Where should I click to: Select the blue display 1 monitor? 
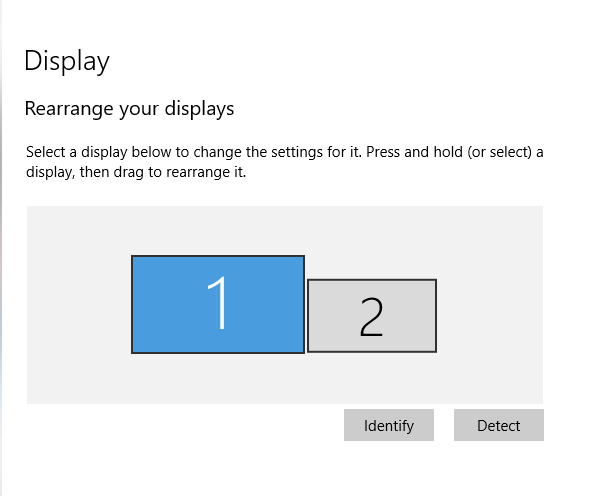pyautogui.click(x=218, y=304)
